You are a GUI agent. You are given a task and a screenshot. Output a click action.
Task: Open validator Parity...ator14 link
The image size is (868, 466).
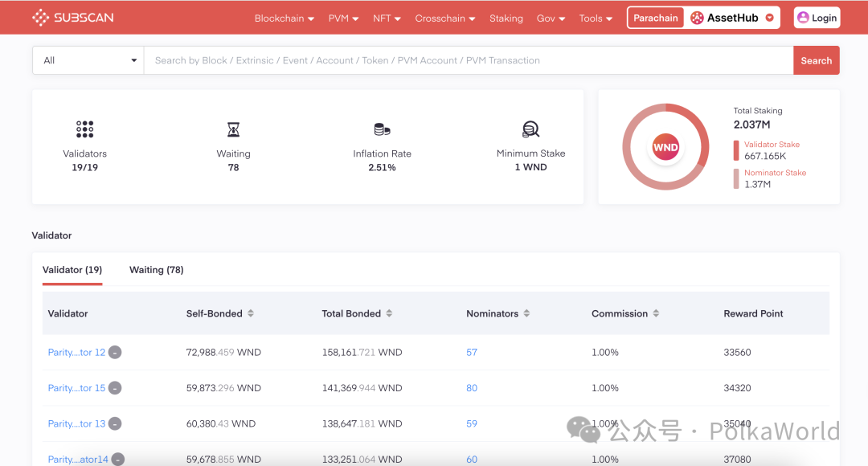[x=78, y=460]
